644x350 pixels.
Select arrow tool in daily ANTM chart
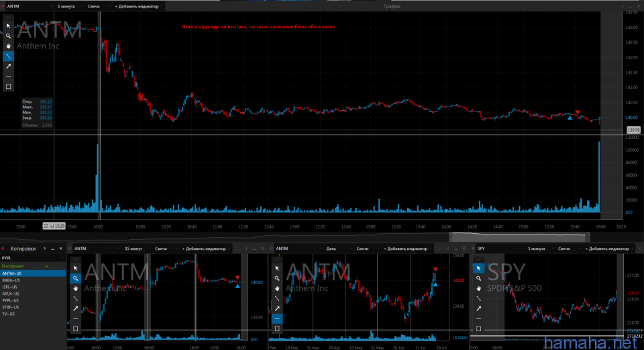coord(277,308)
